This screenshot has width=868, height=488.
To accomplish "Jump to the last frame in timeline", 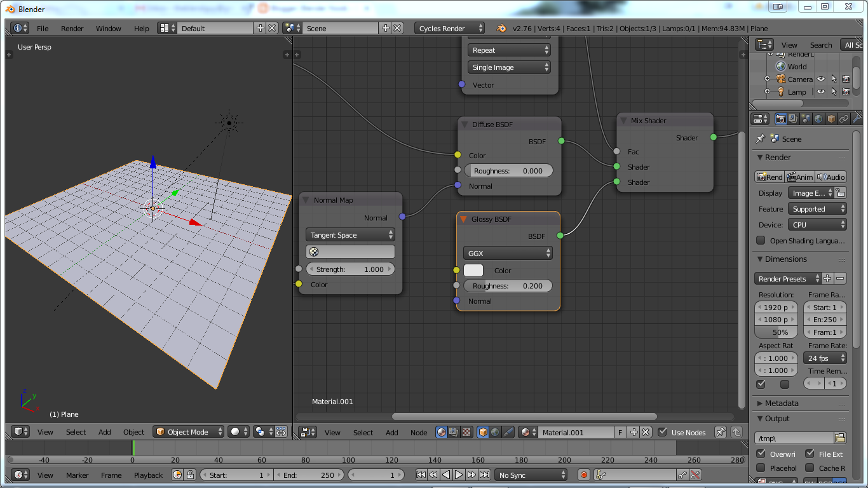I will (x=485, y=475).
